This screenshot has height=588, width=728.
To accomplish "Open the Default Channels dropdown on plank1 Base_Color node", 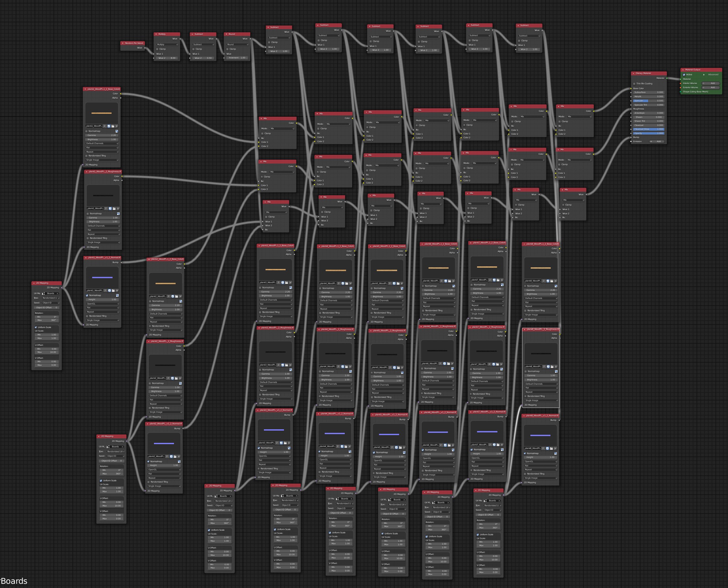I will [x=102, y=144].
